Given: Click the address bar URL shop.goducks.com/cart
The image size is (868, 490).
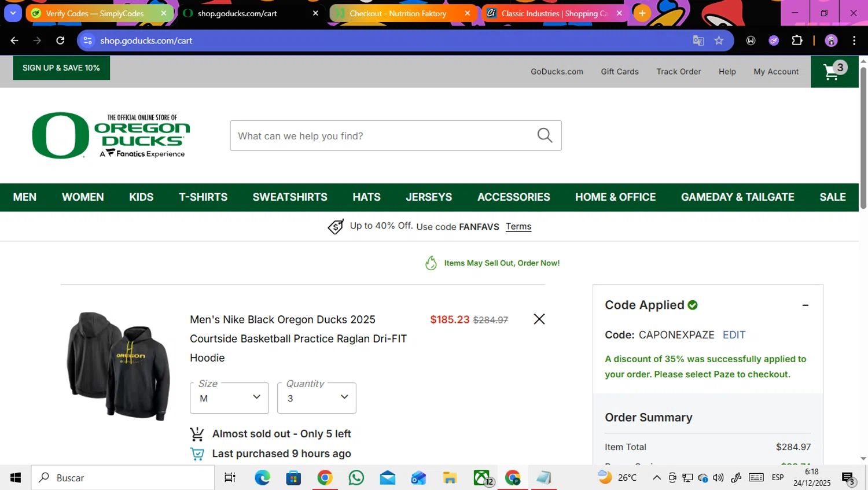Looking at the screenshot, I should 146,40.
